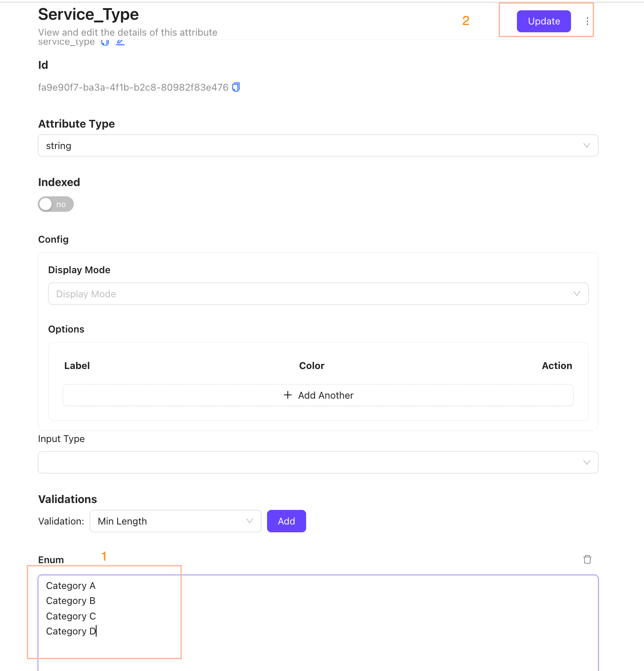Viewport: 644px width, 671px height.
Task: Click the Update button
Action: pyautogui.click(x=544, y=21)
